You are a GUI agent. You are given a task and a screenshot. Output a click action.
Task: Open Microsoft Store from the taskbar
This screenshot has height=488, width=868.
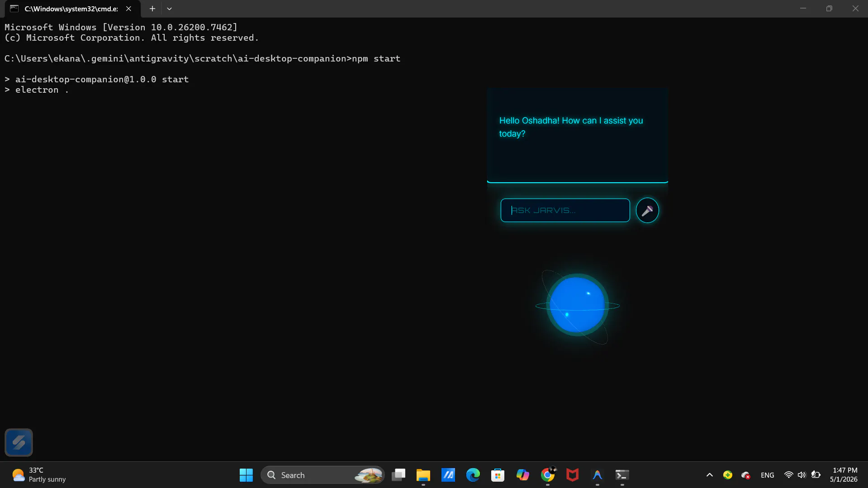click(x=498, y=475)
